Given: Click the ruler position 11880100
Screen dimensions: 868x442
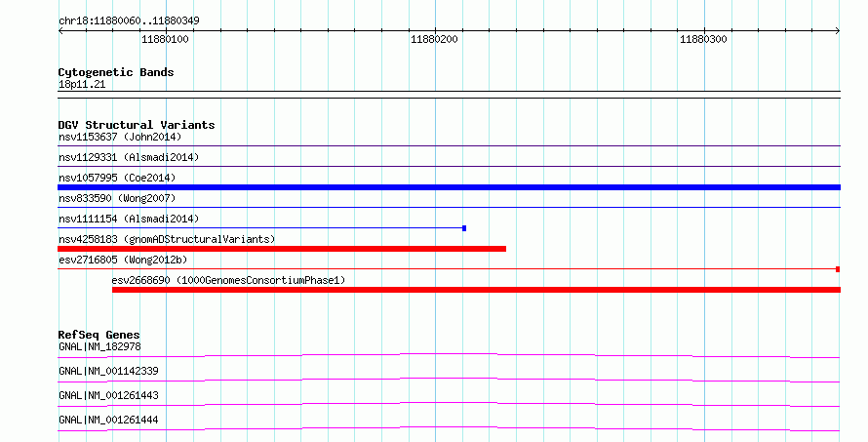Looking at the screenshot, I should pos(165,39).
